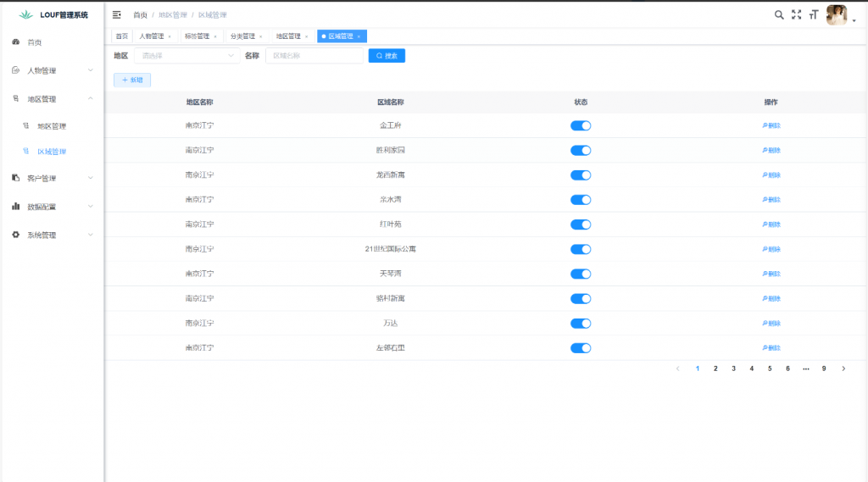Click the font size icon
The height and width of the screenshot is (482, 868).
[x=814, y=14]
